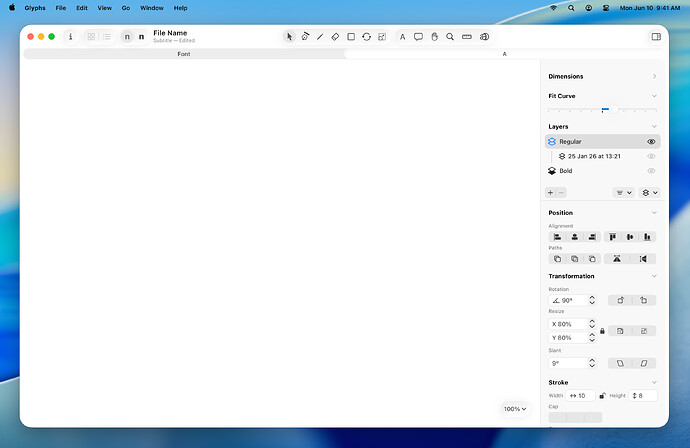Remove layer with the minus button
The height and width of the screenshot is (448, 690).
(561, 192)
